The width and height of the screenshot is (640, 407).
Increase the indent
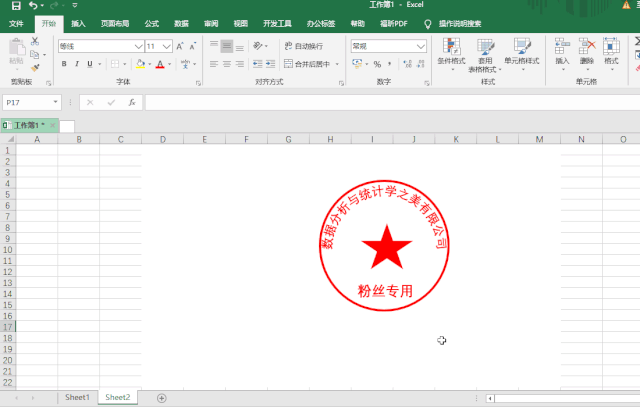click(271, 64)
